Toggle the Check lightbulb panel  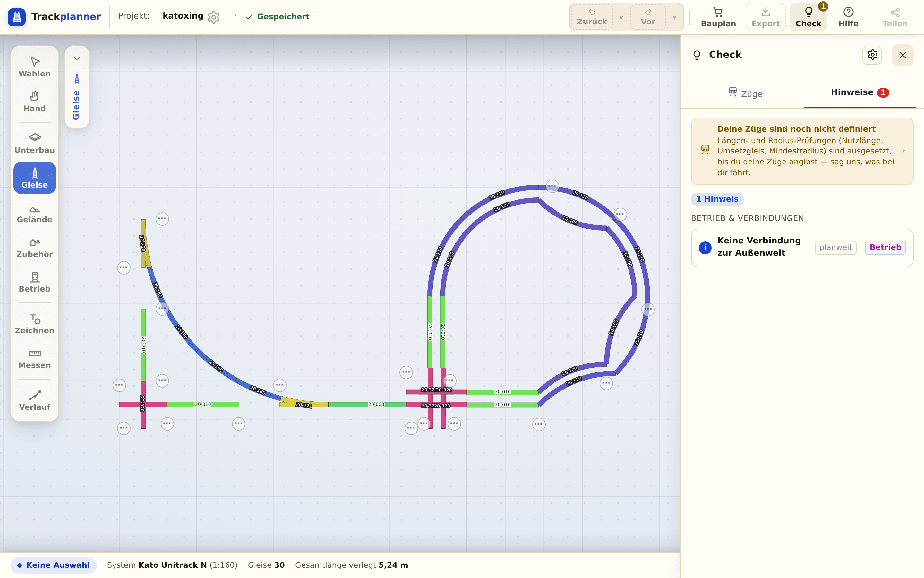(x=808, y=17)
